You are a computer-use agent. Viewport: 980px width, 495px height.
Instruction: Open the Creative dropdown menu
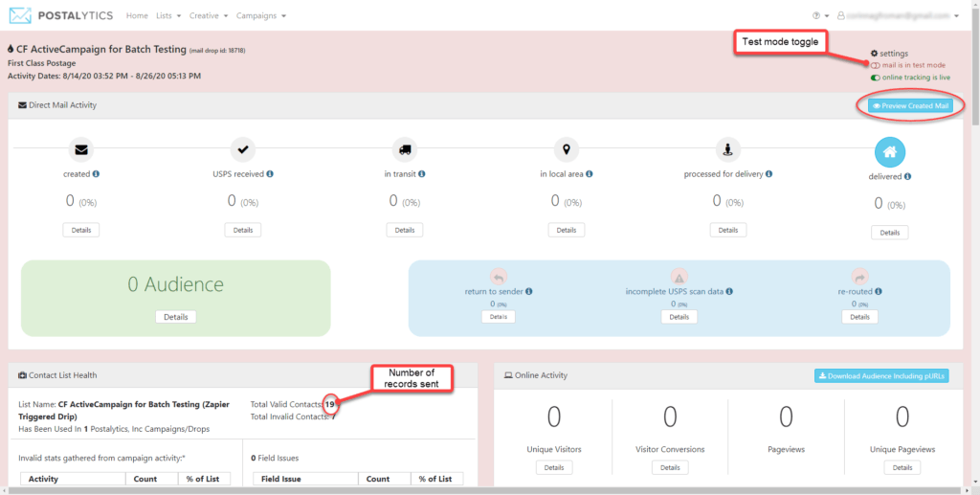point(209,15)
